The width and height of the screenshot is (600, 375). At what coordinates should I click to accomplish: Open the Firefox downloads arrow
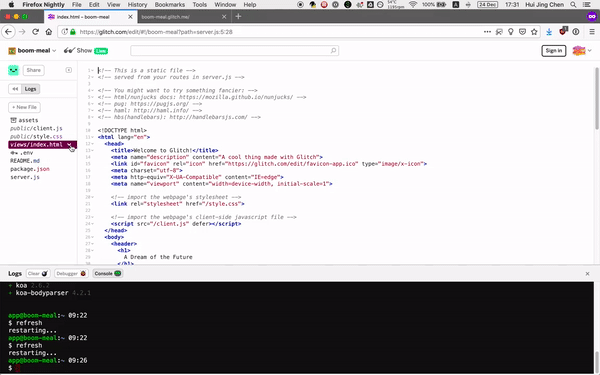[549, 32]
